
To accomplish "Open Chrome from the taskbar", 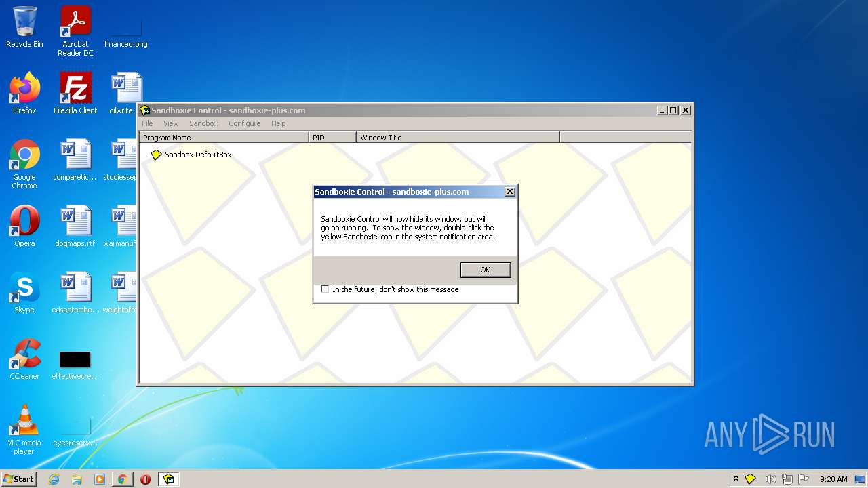I will coord(122,479).
